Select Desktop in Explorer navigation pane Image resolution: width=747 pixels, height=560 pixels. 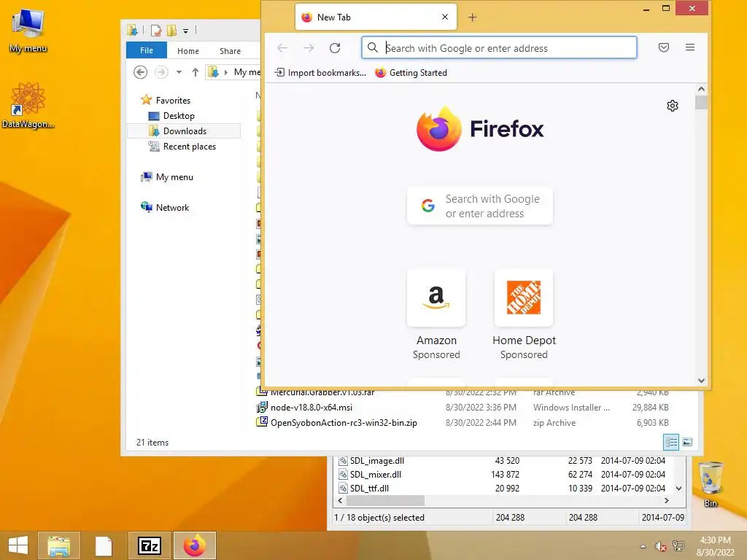click(171, 116)
